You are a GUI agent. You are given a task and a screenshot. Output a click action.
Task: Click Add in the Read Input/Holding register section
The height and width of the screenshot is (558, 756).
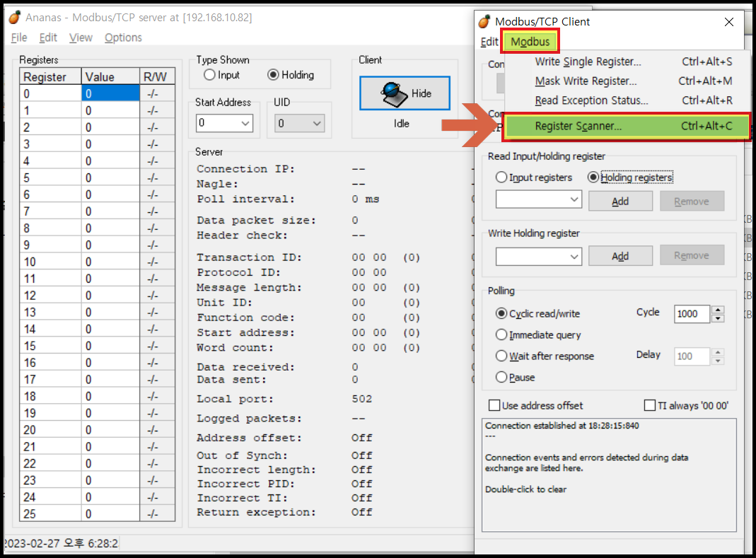620,201
